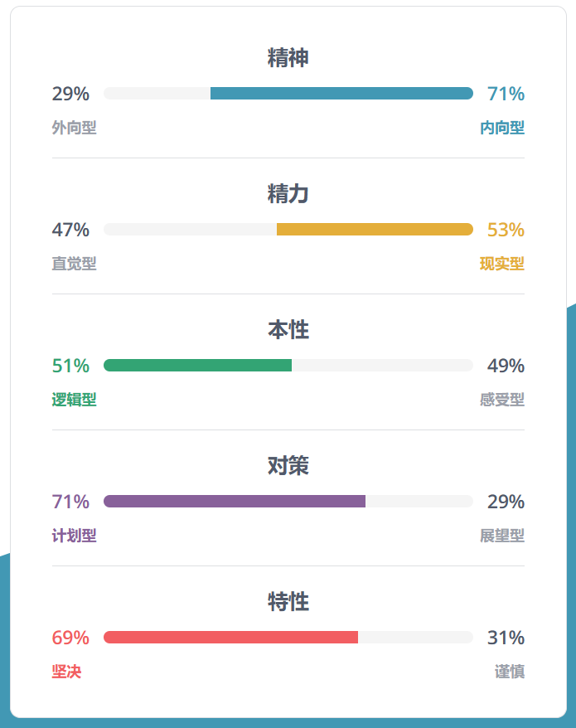Click the purple 对策 progress bar
The height and width of the screenshot is (728, 576).
pos(235,502)
